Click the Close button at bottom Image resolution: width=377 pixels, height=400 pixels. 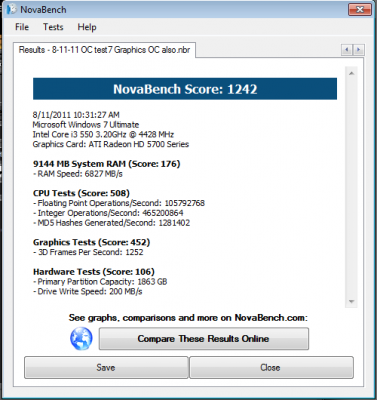tap(271, 367)
